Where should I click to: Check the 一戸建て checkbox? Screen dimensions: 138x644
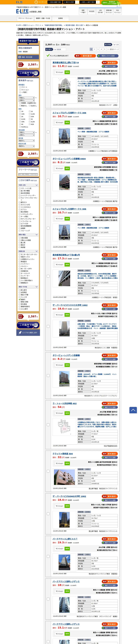20,92
